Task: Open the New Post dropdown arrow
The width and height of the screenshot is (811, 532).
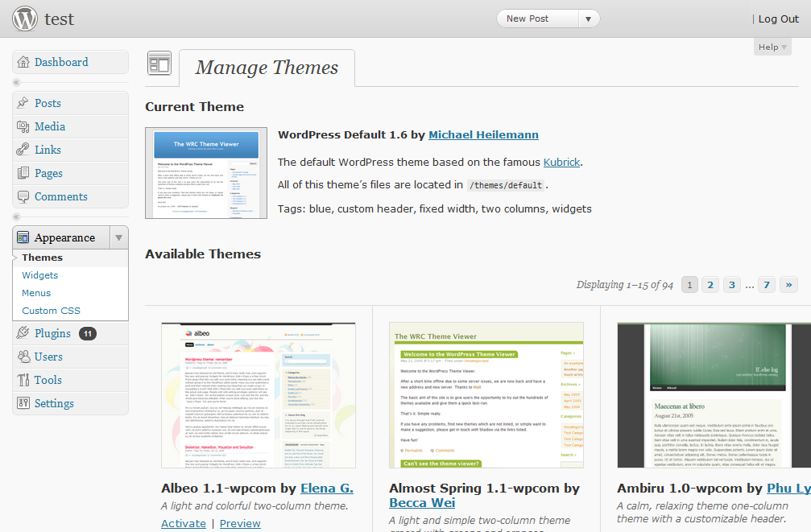Action: coord(588,19)
